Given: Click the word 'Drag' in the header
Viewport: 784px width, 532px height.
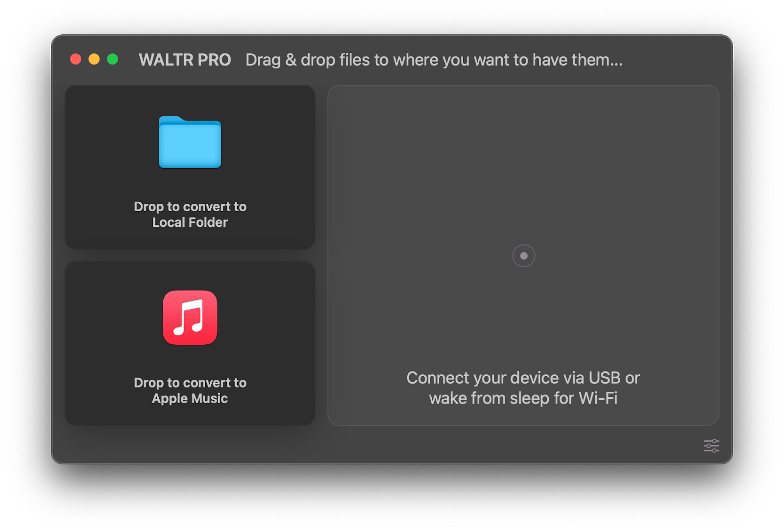Looking at the screenshot, I should [263, 60].
